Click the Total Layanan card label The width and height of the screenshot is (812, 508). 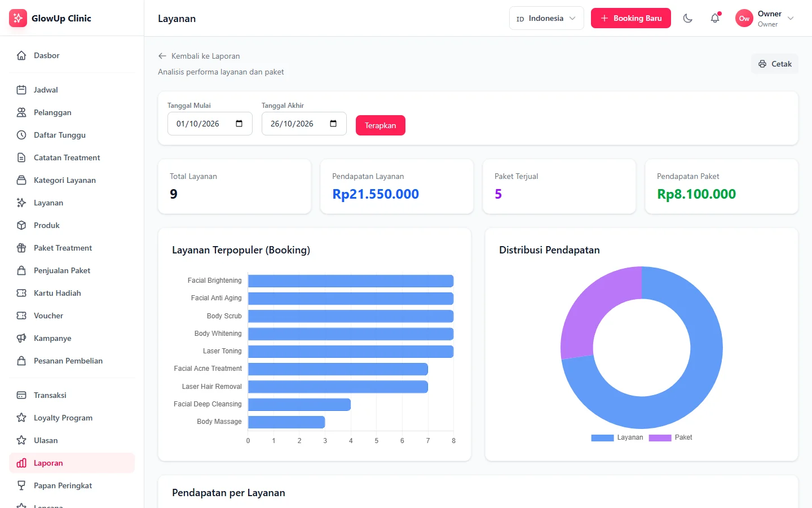click(193, 176)
